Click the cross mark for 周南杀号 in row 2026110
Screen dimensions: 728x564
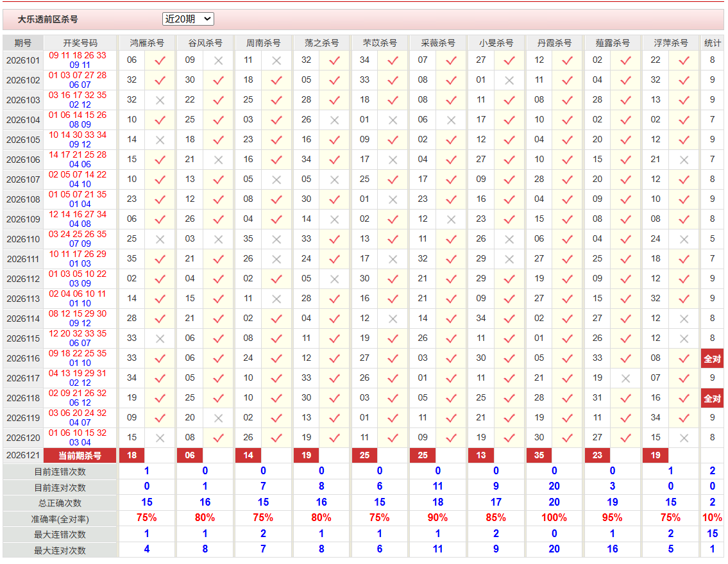click(x=276, y=239)
